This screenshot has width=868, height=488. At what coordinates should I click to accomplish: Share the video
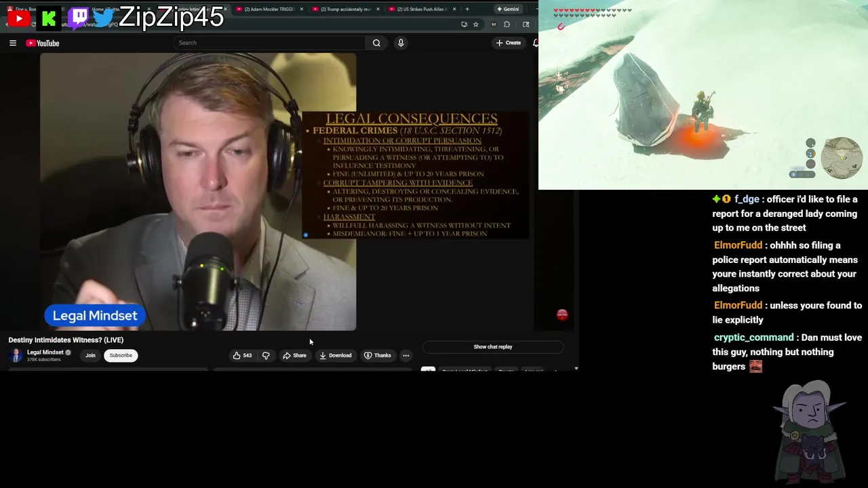[294, 355]
